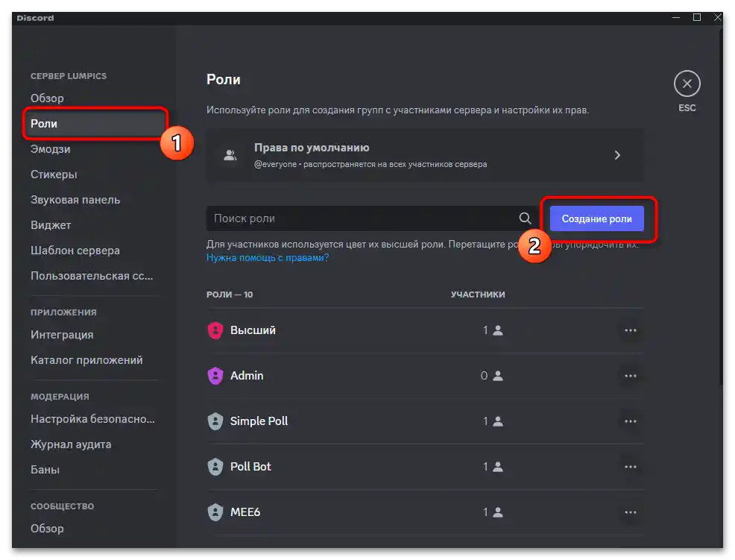The image size is (735, 560).
Task: Open the Нужна помощь с правами link
Action: coord(268,258)
